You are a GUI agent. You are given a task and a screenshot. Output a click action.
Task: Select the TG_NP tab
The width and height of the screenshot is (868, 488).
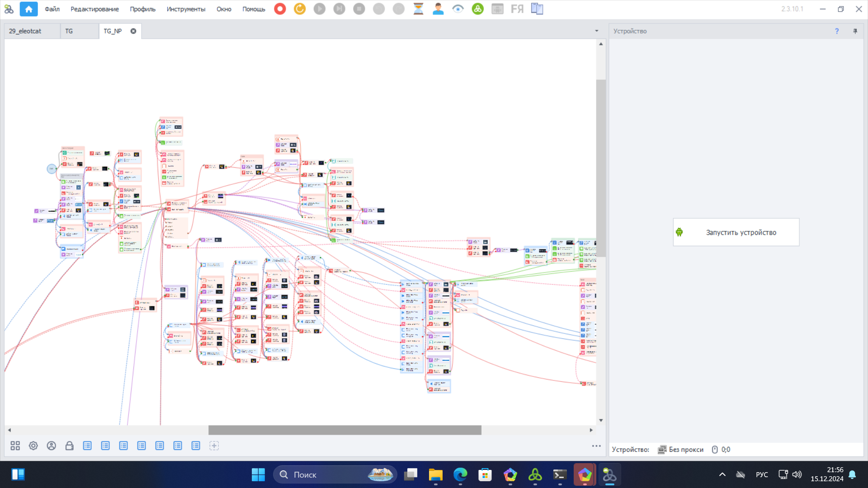(113, 31)
